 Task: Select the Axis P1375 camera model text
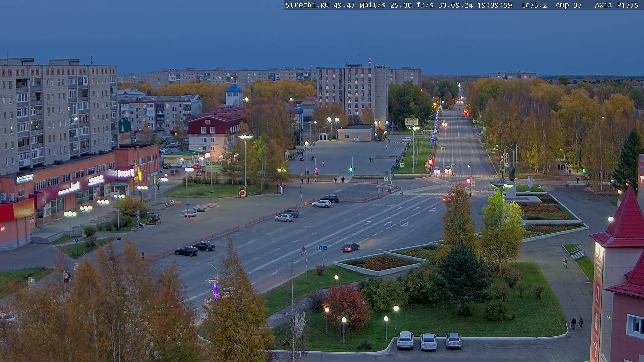click(x=616, y=5)
